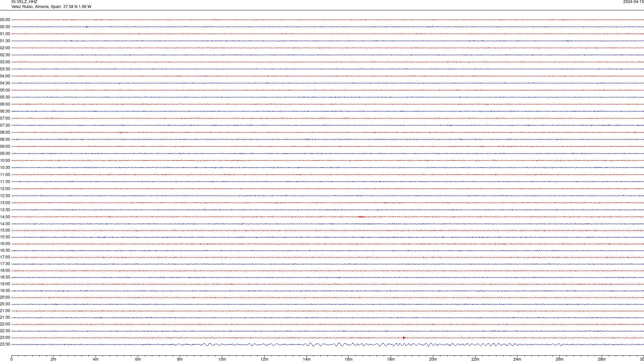
Task: Select the 10:00 trace time label
Action: click(5, 161)
